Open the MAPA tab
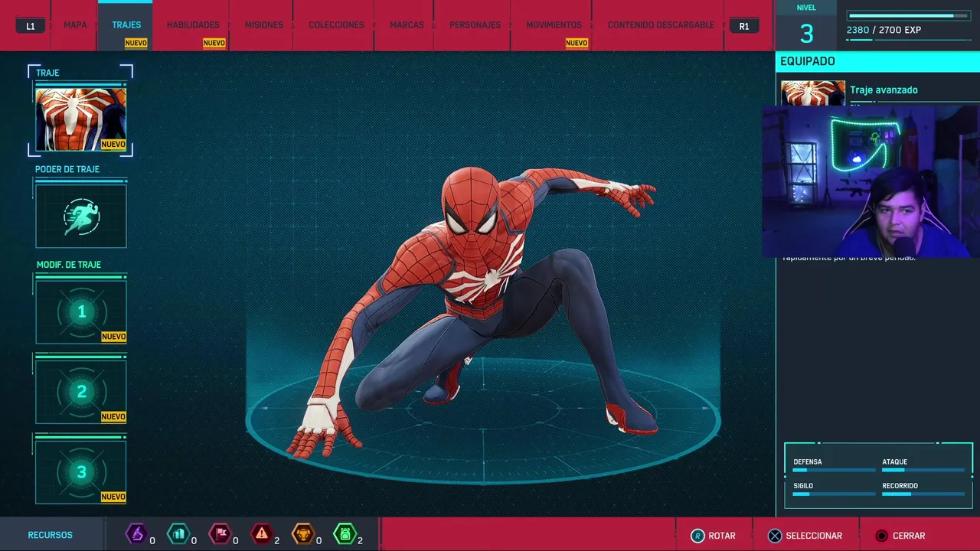This screenshot has width=980, height=551. 75,25
